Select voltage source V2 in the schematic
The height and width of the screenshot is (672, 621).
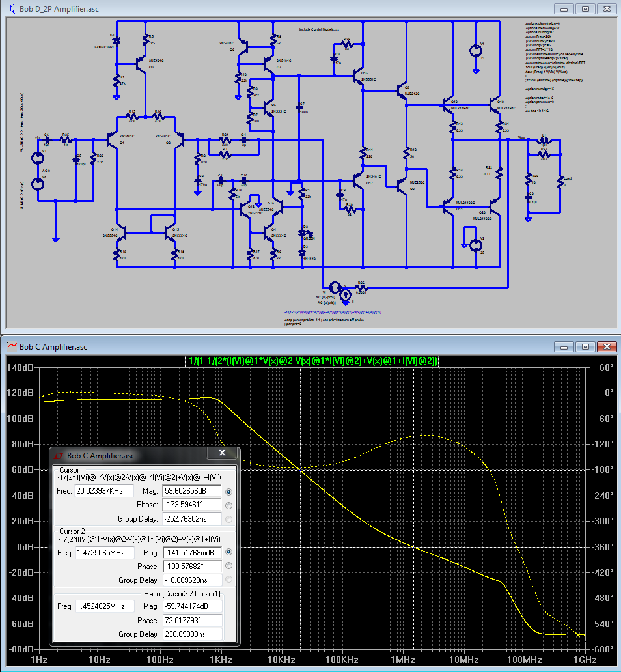(475, 245)
